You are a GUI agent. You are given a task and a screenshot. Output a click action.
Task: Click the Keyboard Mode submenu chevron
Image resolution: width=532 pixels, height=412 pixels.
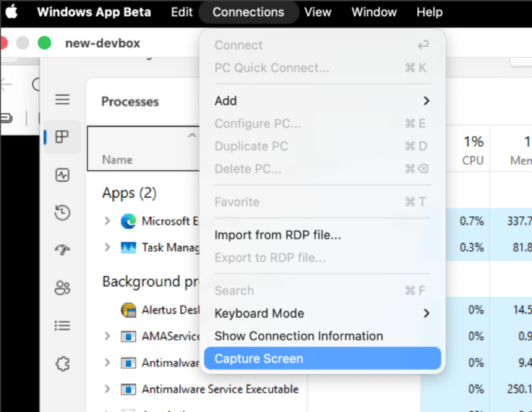point(426,313)
